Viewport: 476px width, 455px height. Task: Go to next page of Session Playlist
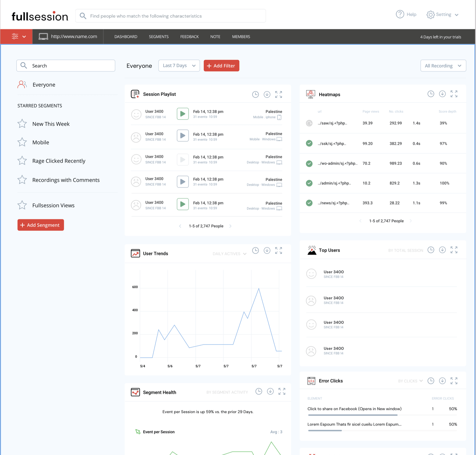[231, 226]
